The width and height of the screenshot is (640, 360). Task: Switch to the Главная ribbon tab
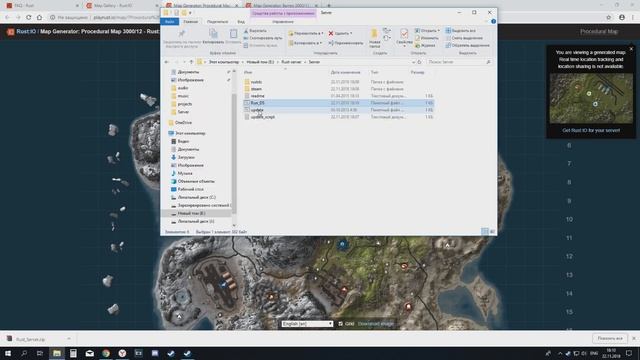(x=191, y=22)
